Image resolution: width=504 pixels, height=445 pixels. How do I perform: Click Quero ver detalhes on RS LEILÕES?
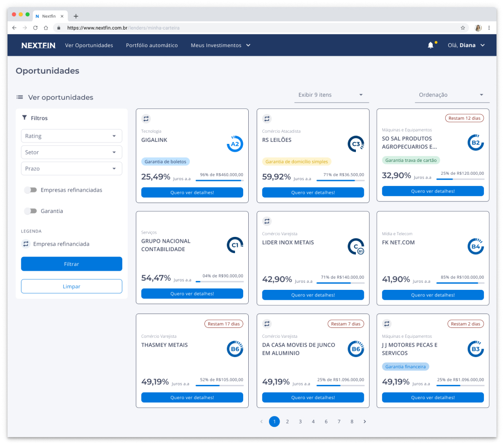point(313,192)
